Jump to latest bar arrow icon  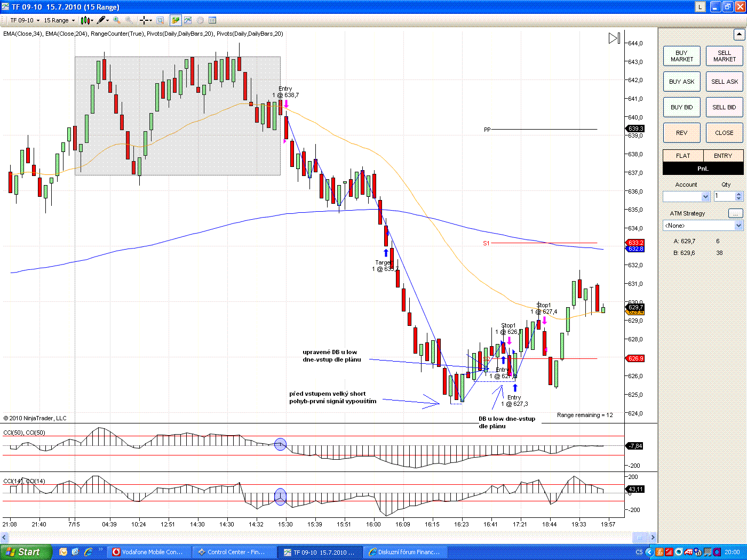pyautogui.click(x=614, y=38)
